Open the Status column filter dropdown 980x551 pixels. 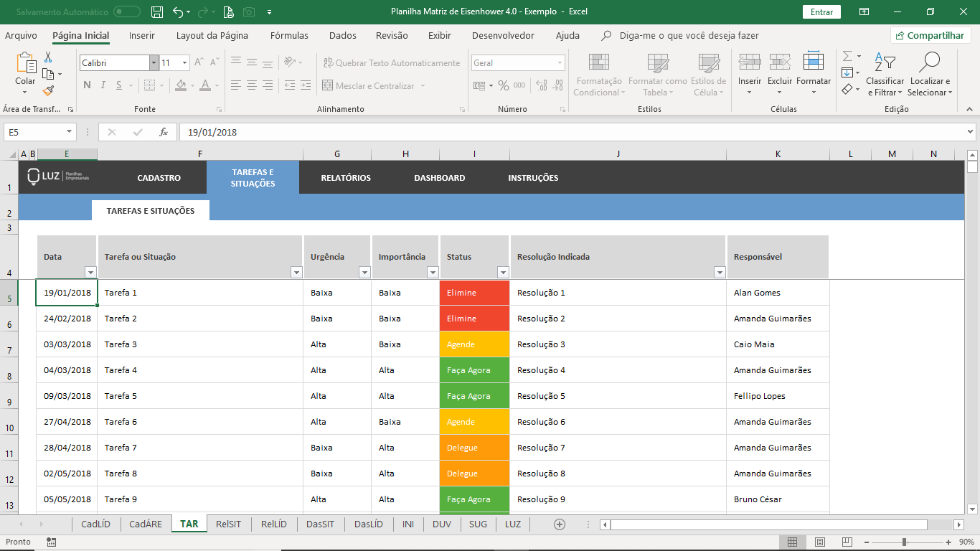point(503,273)
